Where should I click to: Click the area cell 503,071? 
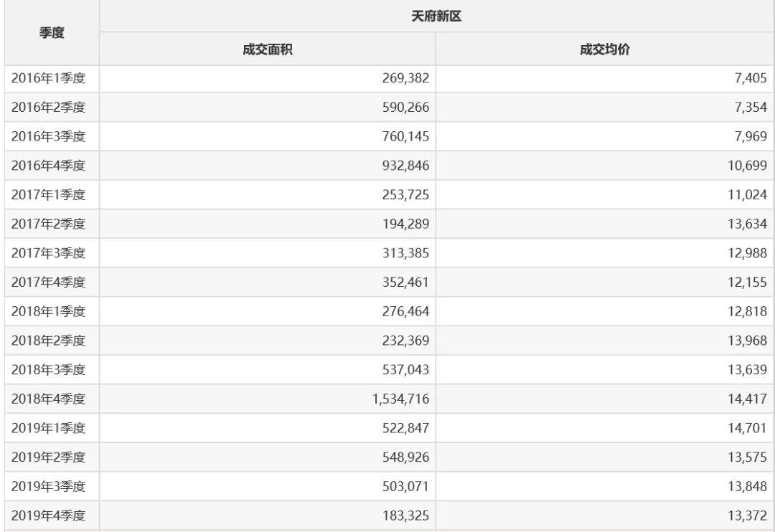[405, 486]
